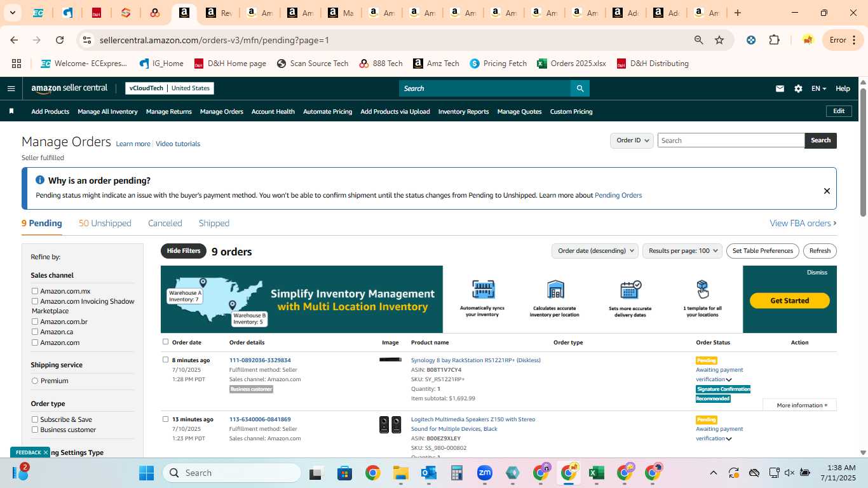
Task: Open Excel from the taskbar
Action: pyautogui.click(x=596, y=473)
